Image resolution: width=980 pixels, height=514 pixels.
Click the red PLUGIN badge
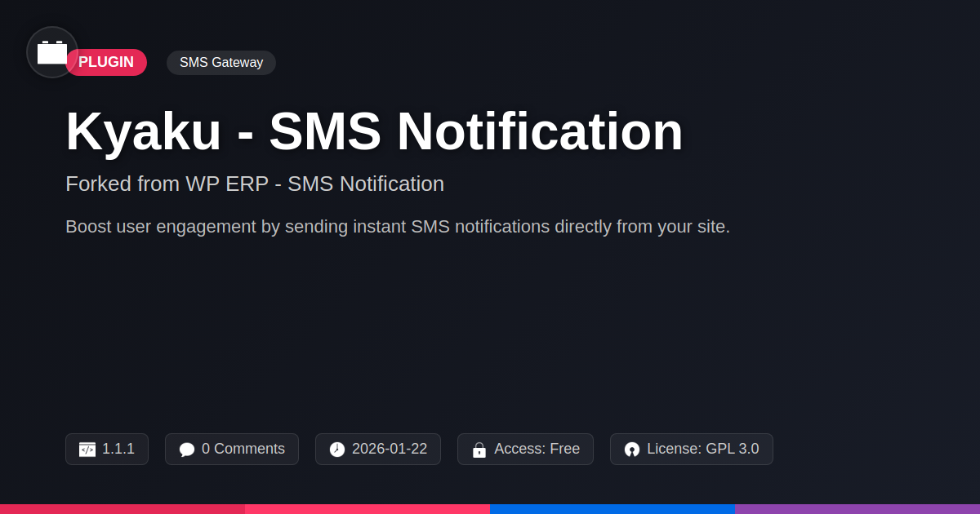coord(106,63)
